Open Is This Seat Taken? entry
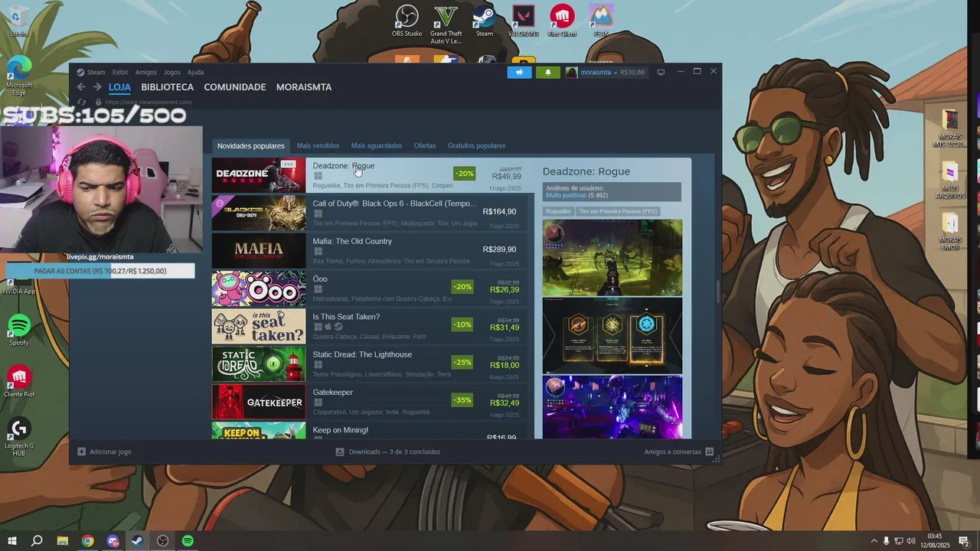The image size is (980, 551). pos(371,326)
